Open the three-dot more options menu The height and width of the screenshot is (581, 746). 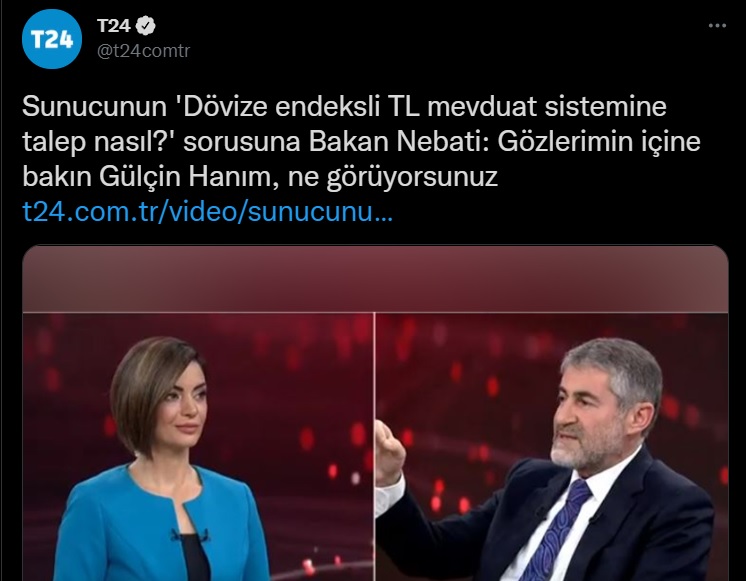click(717, 26)
